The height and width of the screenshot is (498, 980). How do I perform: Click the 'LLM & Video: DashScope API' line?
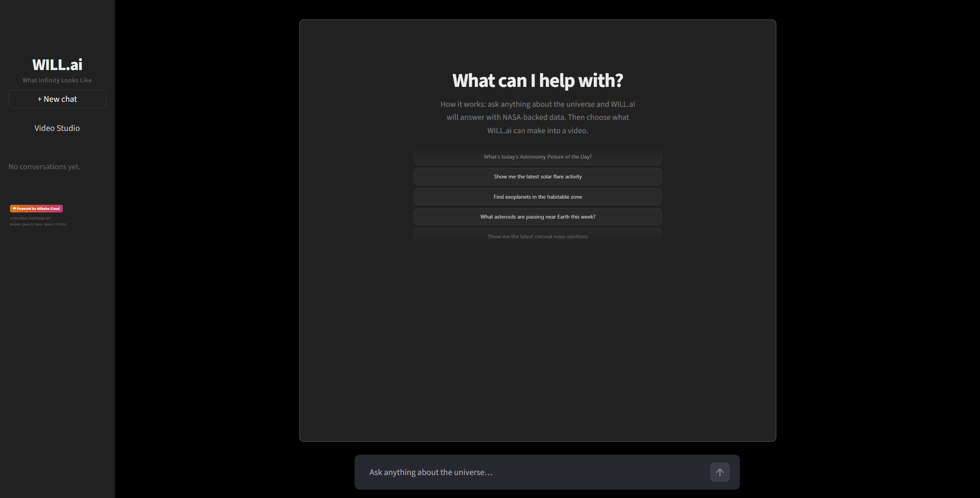click(x=30, y=218)
